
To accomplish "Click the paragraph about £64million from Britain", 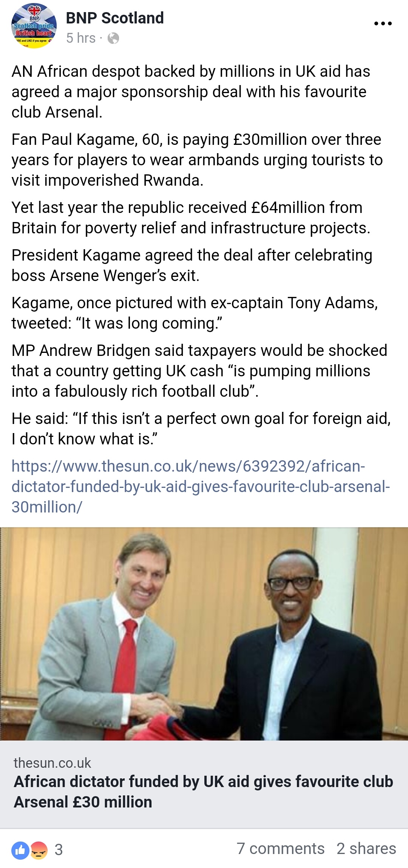I will [x=191, y=218].
